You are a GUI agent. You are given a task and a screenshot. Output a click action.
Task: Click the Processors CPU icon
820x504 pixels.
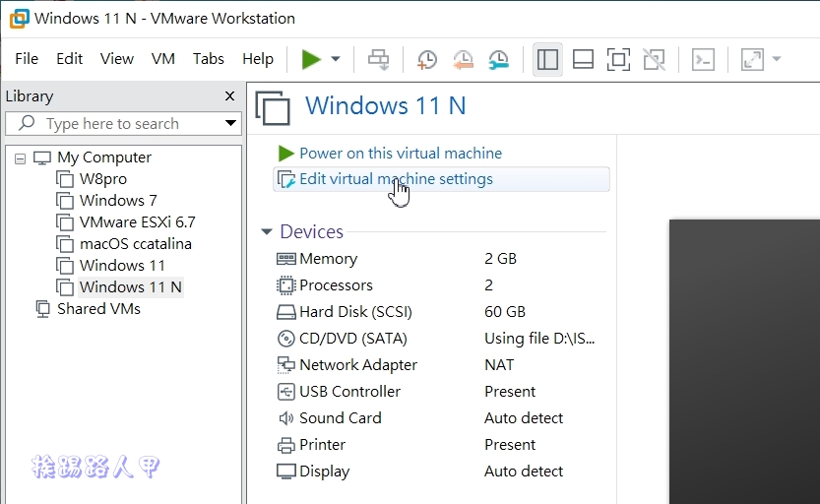pos(286,285)
